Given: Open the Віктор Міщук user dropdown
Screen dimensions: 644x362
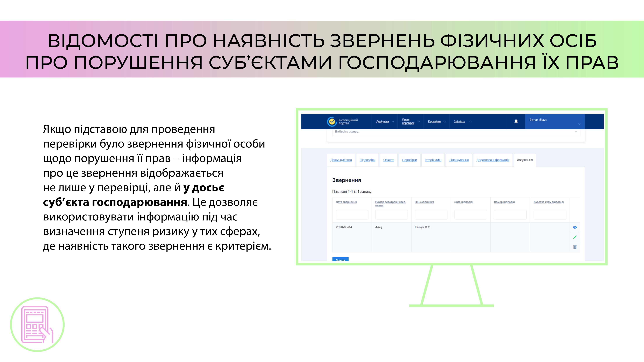Looking at the screenshot, I should [555, 122].
